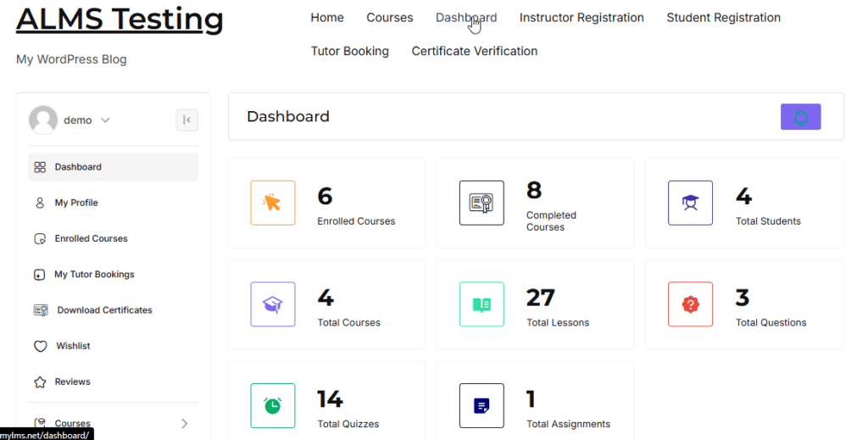Viewport: 868px width, 440px height.
Task: Open My Tutor Bookings label in the sidebar
Action: coord(94,275)
